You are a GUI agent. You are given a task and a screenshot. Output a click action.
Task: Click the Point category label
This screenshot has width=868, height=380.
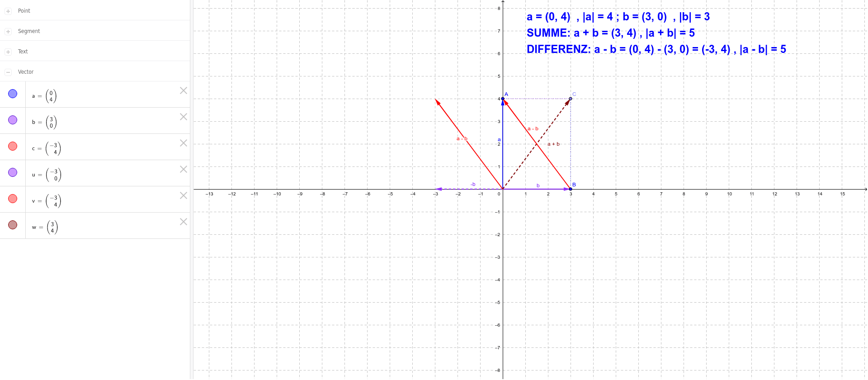click(24, 11)
